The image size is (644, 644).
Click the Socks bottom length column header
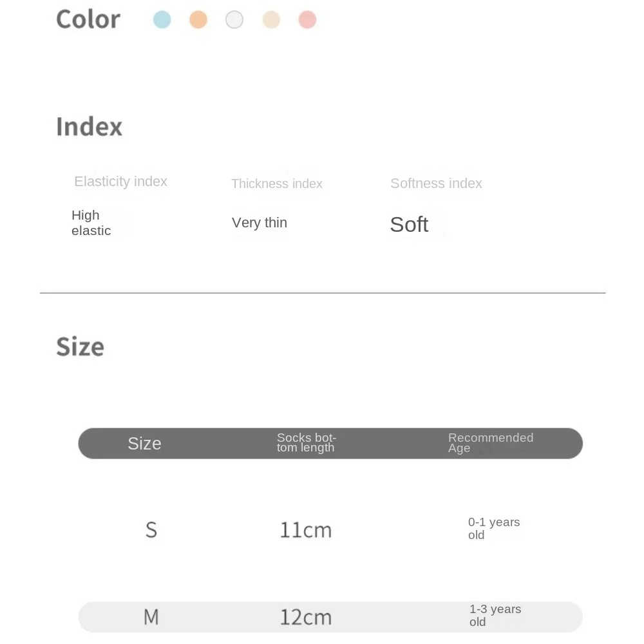[307, 443]
